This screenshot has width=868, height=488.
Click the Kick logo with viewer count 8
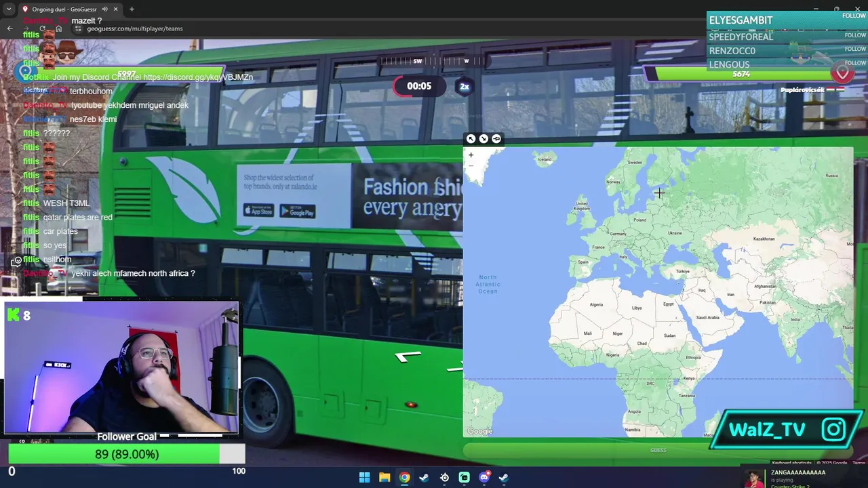pos(18,315)
